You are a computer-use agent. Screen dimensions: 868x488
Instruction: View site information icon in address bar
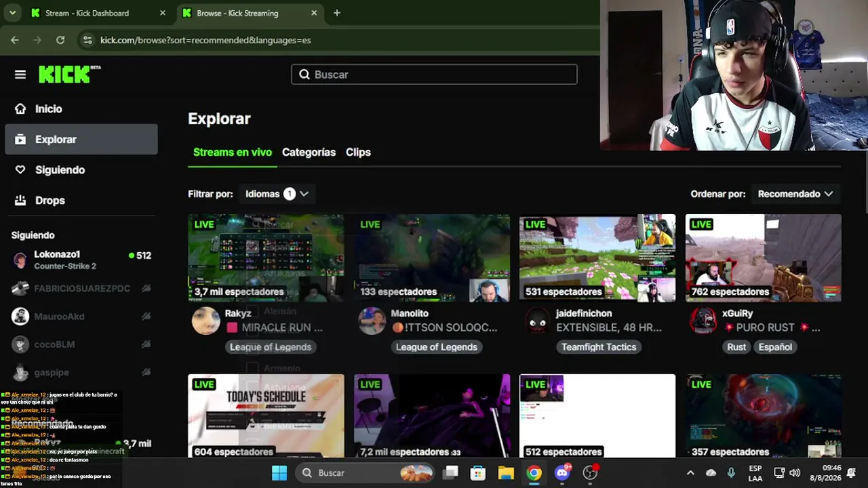tap(87, 40)
